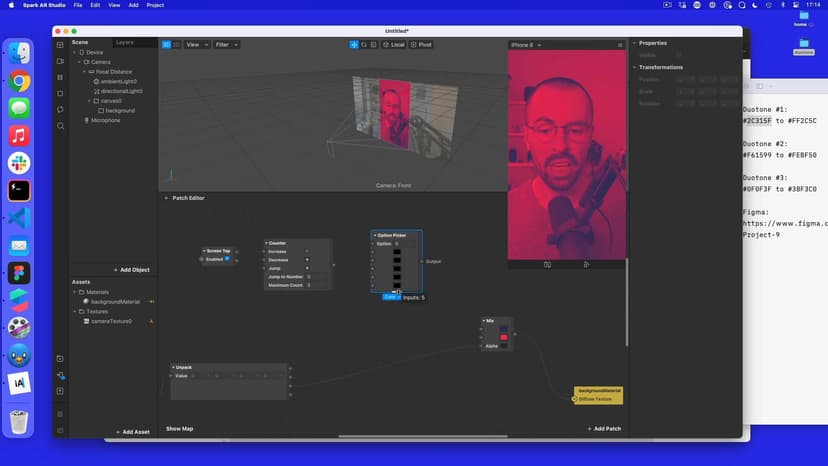
Task: Click the restart refresh icon in left toolbar
Action: click(x=60, y=109)
